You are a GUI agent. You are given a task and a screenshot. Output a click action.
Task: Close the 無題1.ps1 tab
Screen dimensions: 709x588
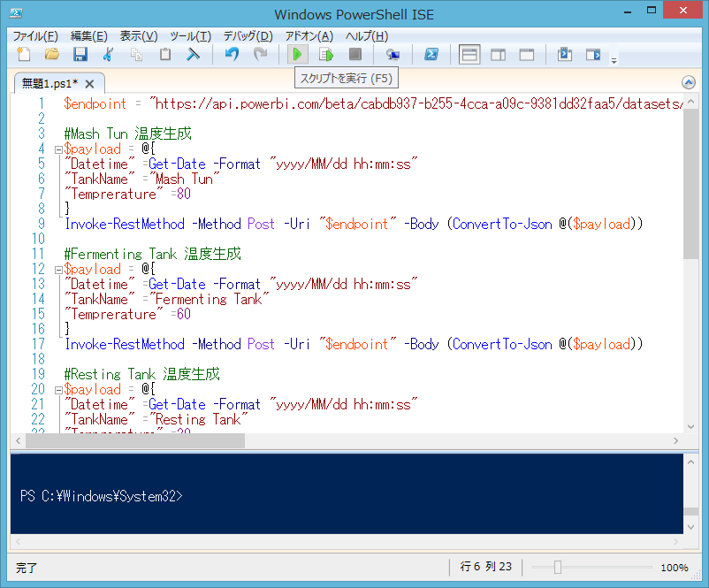click(x=89, y=84)
